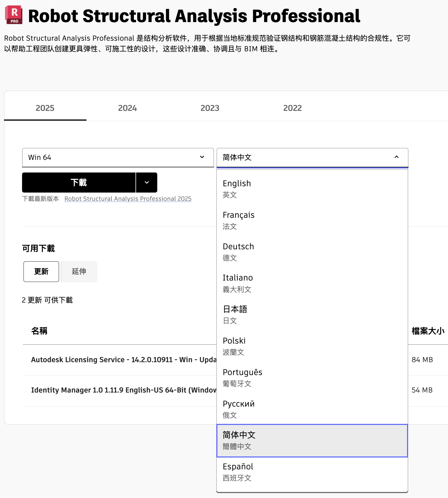Toggle the 更新 updates filter
This screenshot has width=448, height=498.
point(41,271)
